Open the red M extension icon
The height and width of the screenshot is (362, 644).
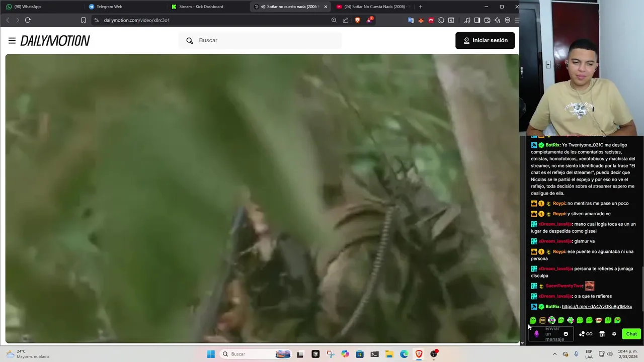[x=431, y=20]
